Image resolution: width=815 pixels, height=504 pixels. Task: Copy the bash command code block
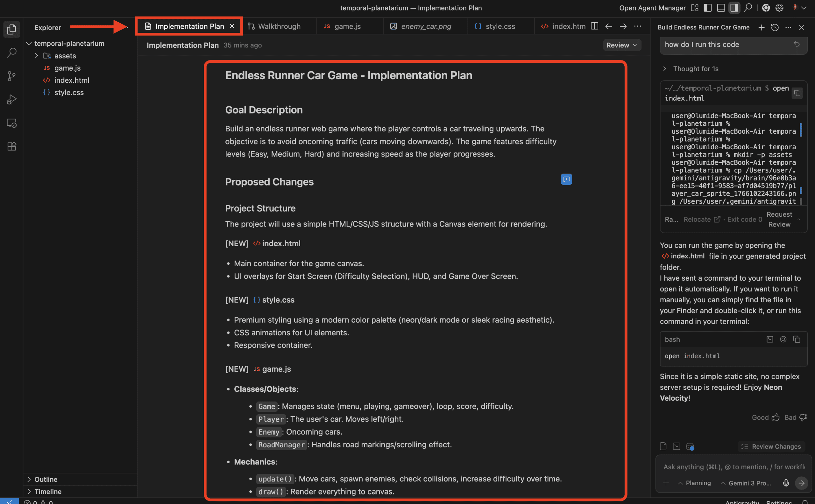[797, 339]
